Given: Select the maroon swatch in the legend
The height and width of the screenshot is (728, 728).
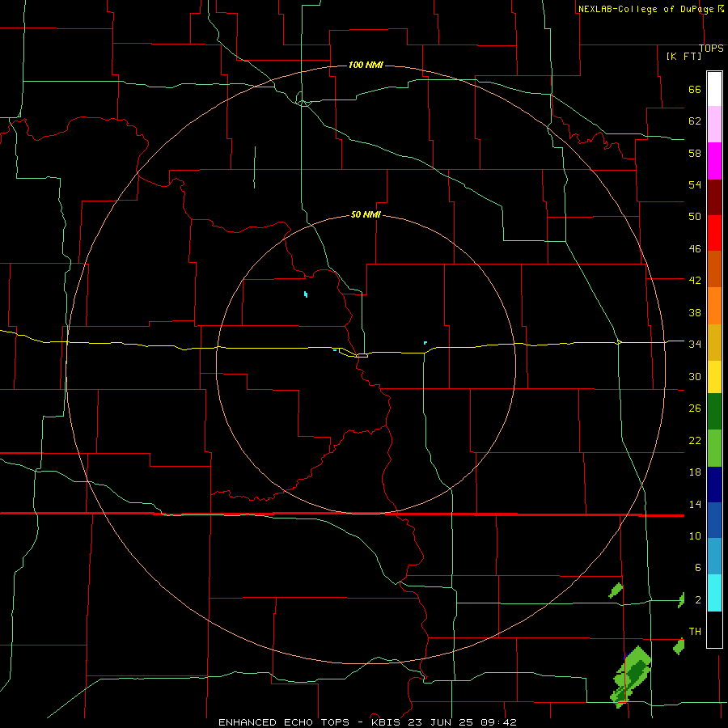Looking at the screenshot, I should [714, 197].
